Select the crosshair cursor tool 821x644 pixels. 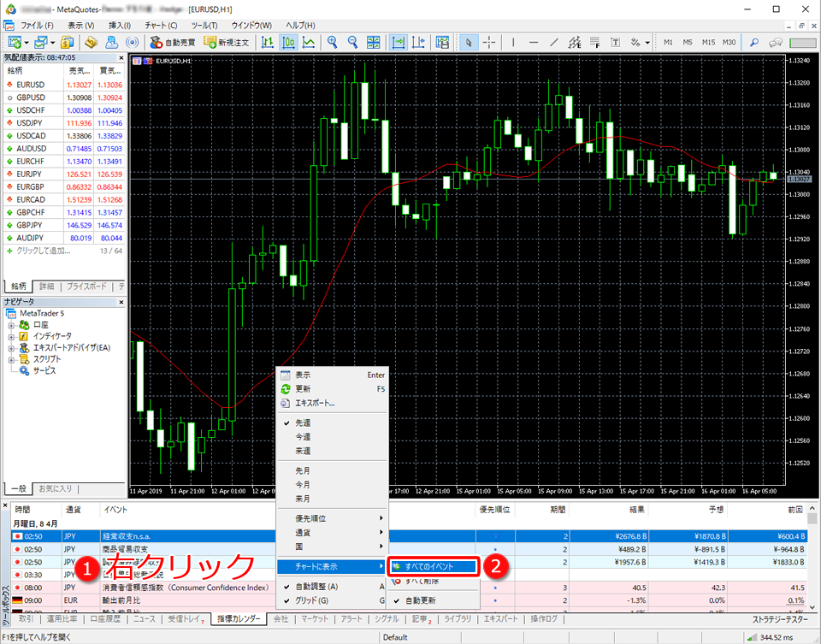click(489, 42)
